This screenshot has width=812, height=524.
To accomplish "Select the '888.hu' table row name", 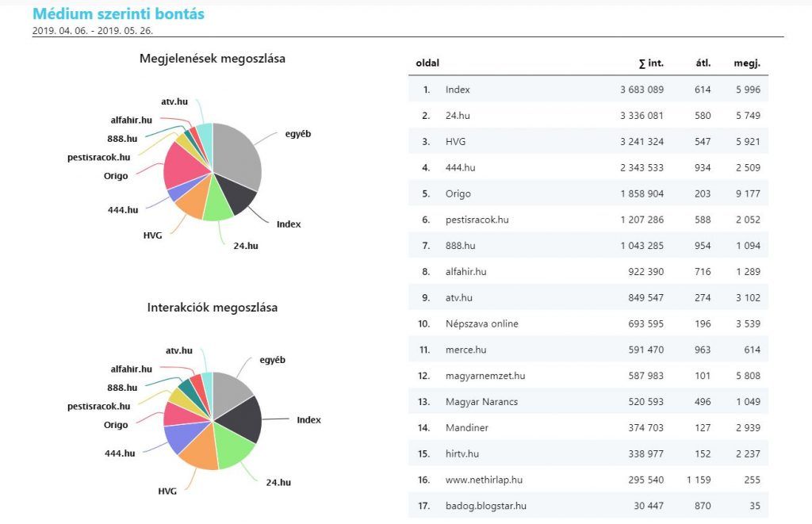I will pyautogui.click(x=460, y=246).
